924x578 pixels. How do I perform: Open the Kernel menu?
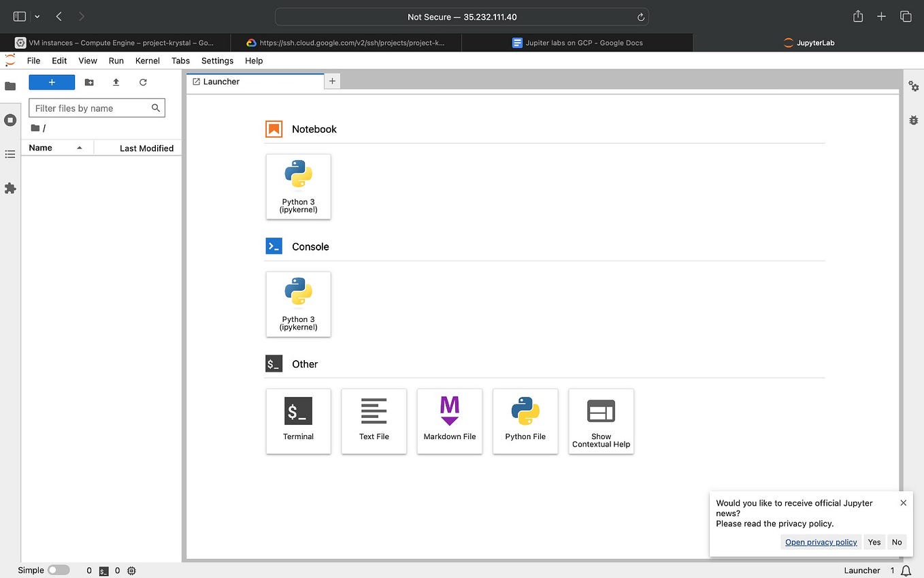click(x=147, y=61)
